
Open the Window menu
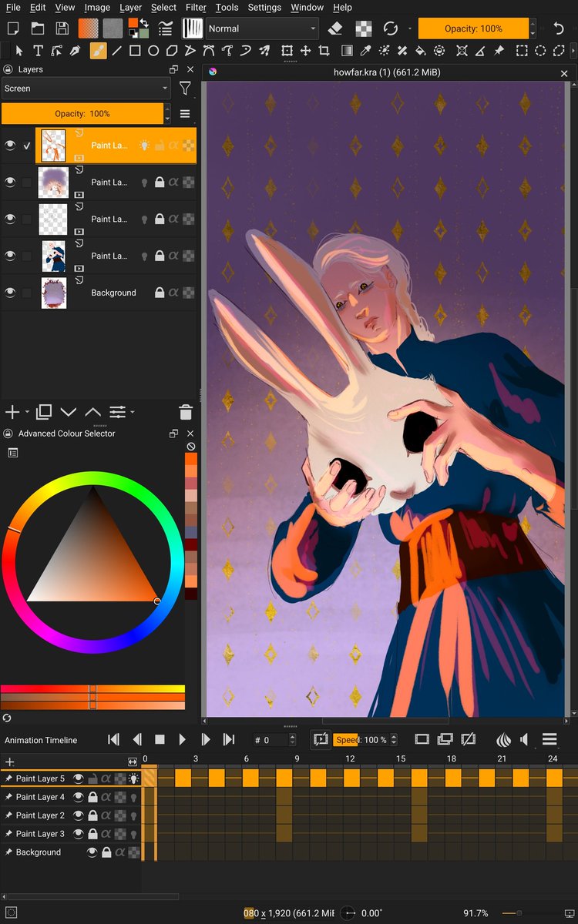307,7
